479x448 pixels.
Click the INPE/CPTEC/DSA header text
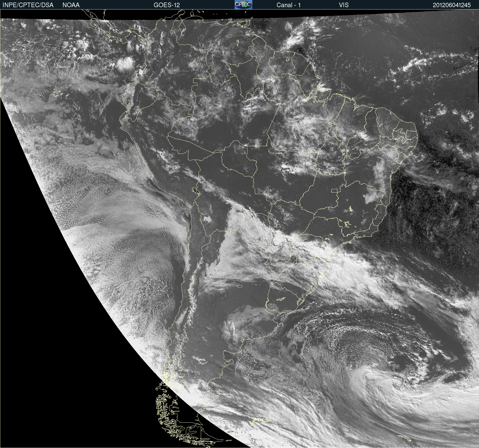click(28, 5)
